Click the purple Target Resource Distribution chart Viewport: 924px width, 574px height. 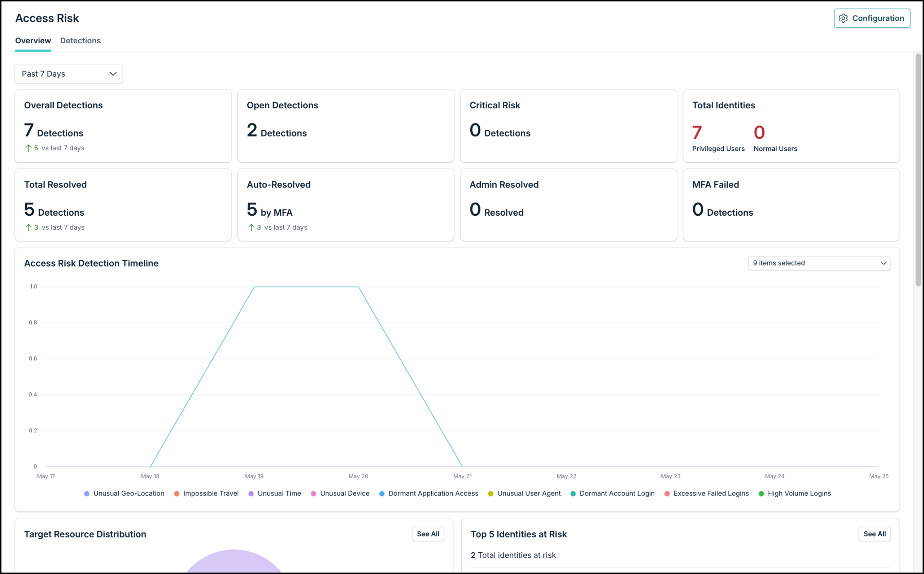[234, 562]
